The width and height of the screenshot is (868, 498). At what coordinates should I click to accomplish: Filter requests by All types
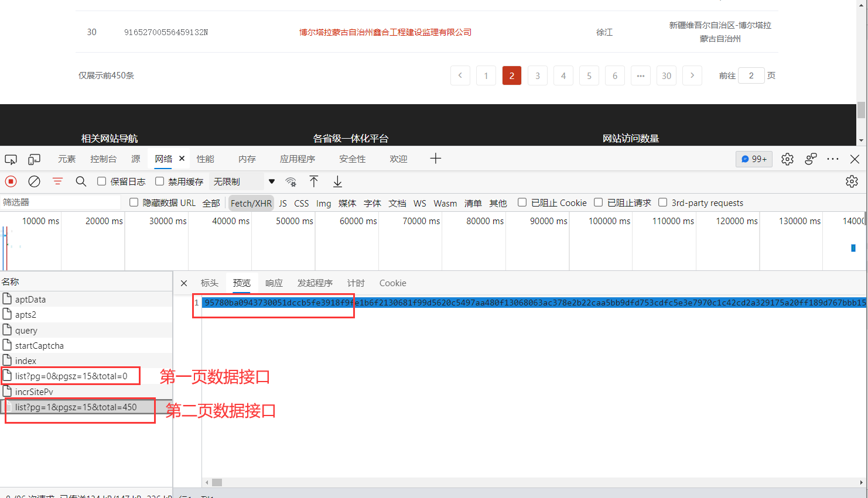[211, 203]
